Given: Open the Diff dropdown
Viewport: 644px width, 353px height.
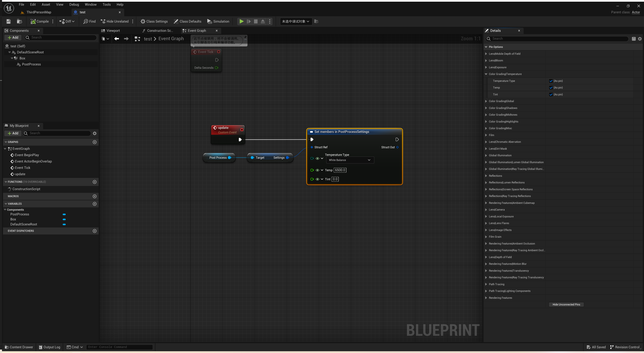Looking at the screenshot, I should point(67,21).
